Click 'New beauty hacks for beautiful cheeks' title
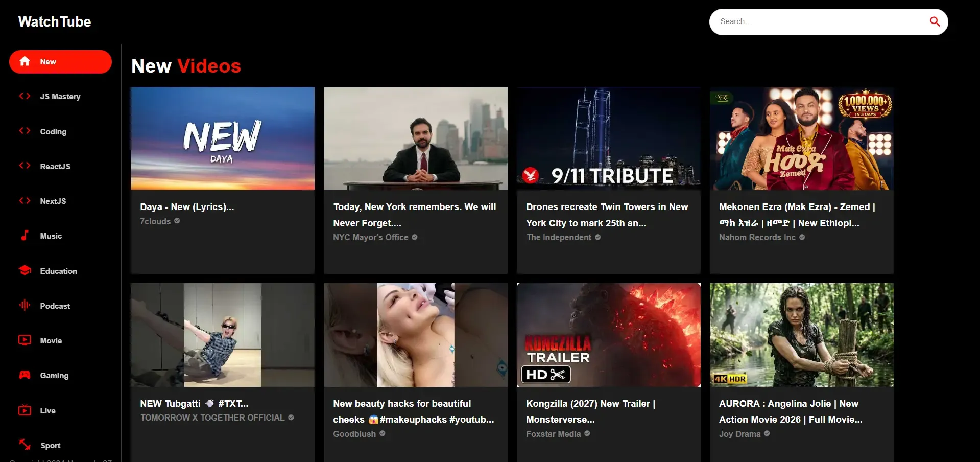 pyautogui.click(x=414, y=411)
